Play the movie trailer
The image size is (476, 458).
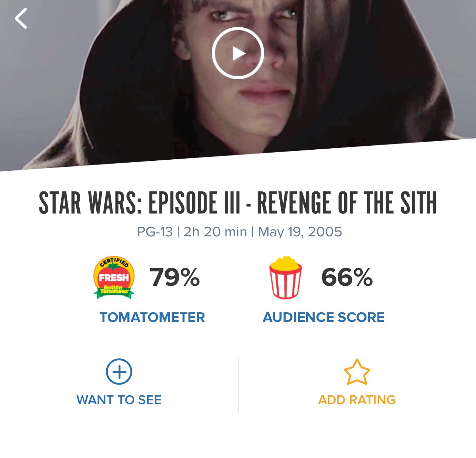coord(238,53)
